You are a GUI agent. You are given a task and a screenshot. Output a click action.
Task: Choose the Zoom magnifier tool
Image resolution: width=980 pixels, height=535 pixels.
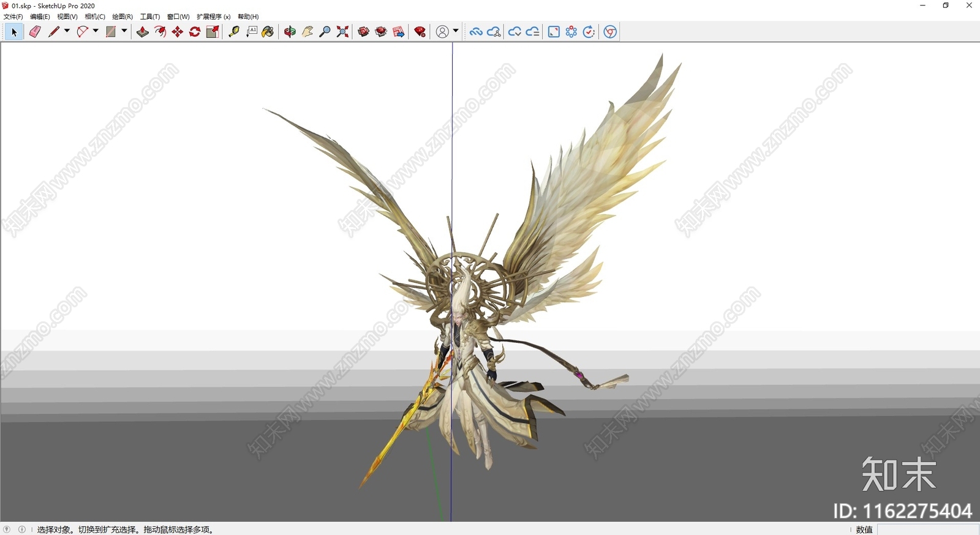click(325, 32)
